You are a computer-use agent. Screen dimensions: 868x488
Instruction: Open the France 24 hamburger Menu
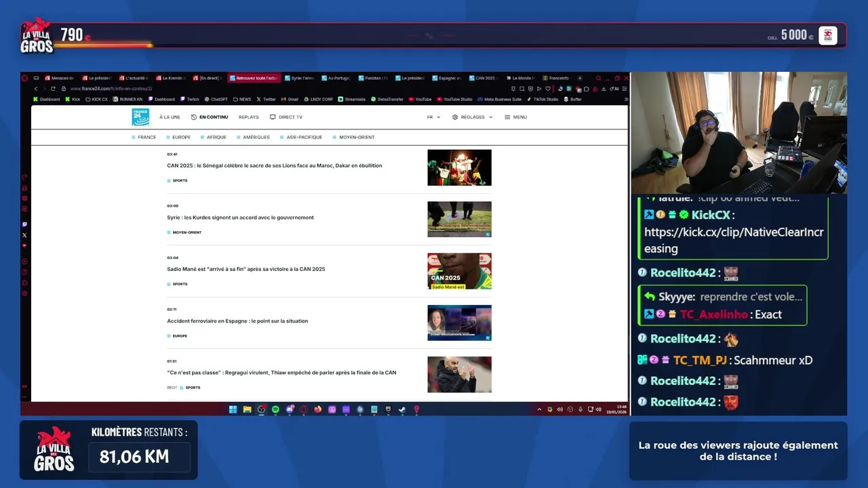pyautogui.click(x=515, y=117)
